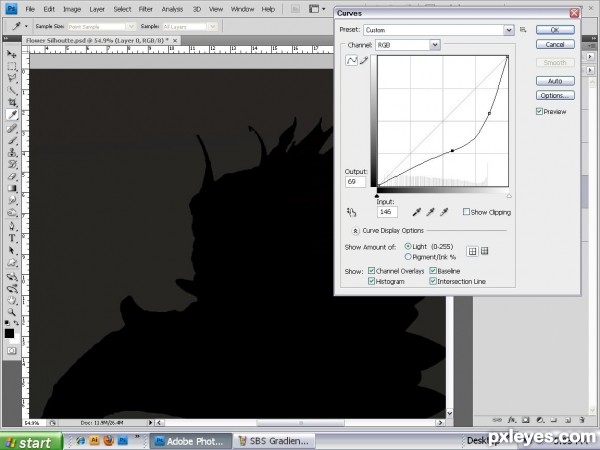
Task: Click the foreground color swatch
Action: pyautogui.click(x=9, y=333)
